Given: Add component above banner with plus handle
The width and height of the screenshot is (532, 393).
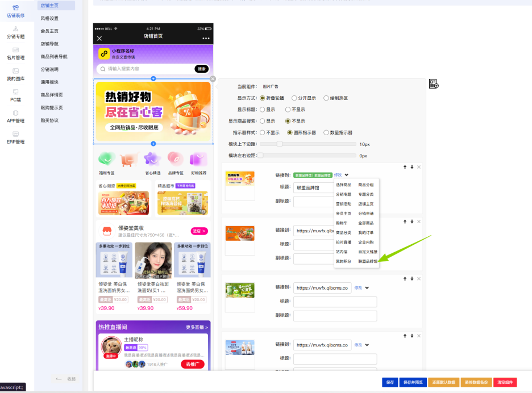Looking at the screenshot, I should click(x=153, y=79).
